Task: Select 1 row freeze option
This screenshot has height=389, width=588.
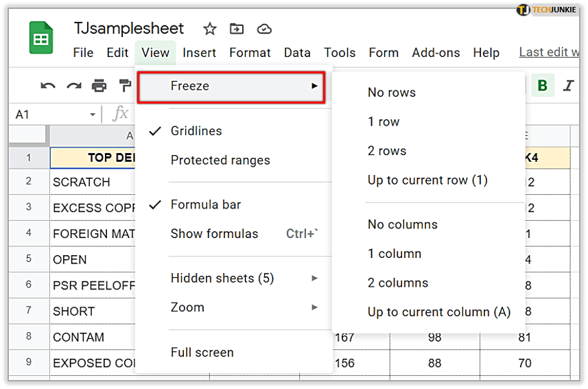Action: (x=384, y=121)
